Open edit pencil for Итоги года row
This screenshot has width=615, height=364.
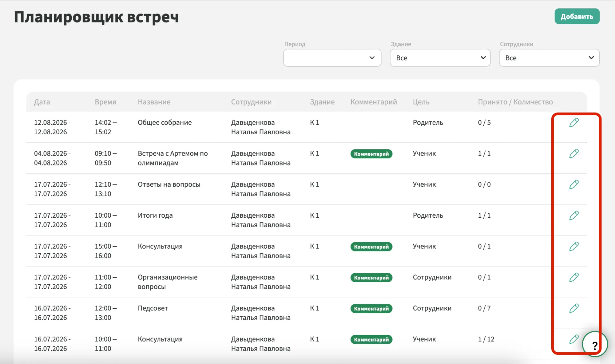tap(574, 216)
